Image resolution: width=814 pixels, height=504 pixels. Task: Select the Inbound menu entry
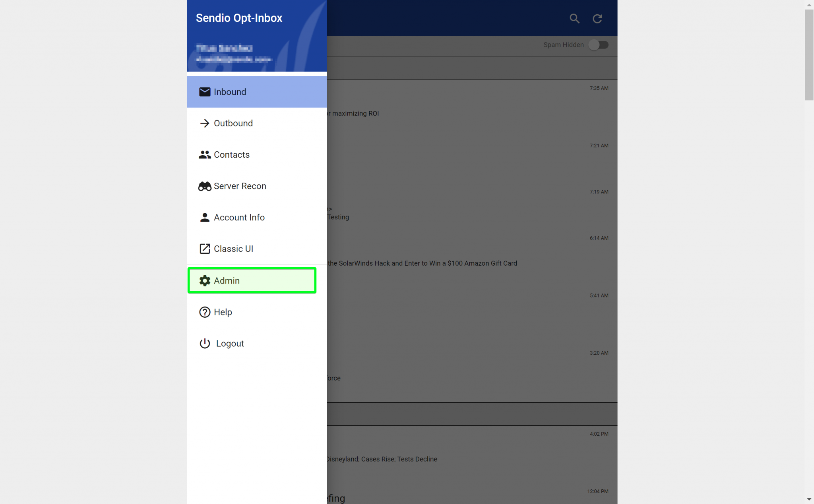(230, 92)
